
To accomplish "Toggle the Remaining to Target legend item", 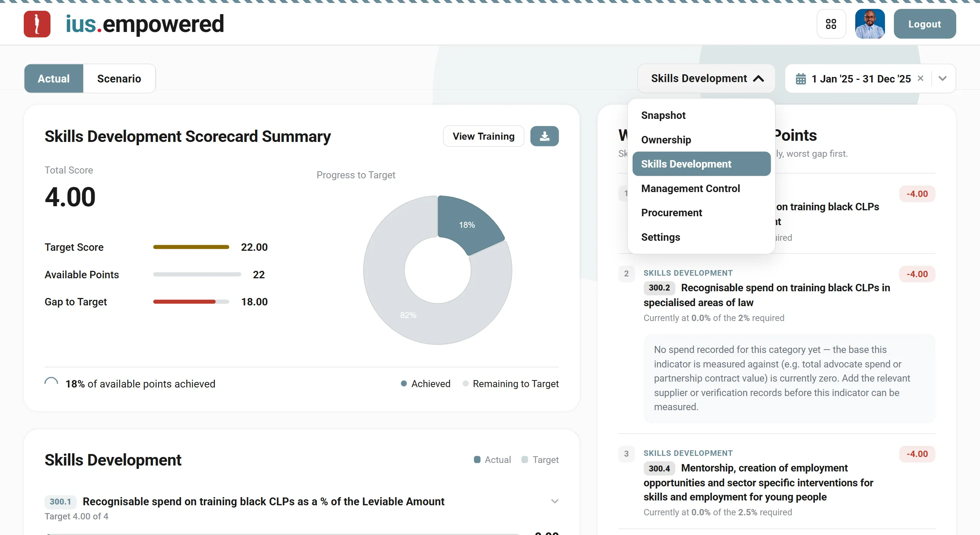I will click(510, 384).
